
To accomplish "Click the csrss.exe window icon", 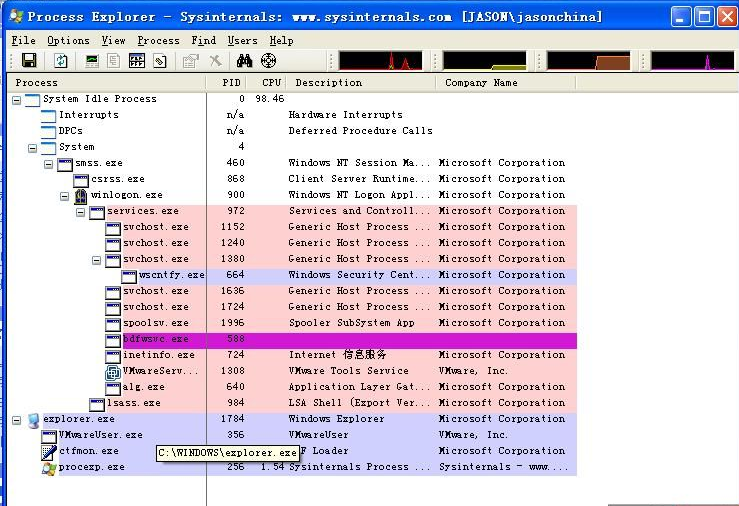I will (81, 180).
